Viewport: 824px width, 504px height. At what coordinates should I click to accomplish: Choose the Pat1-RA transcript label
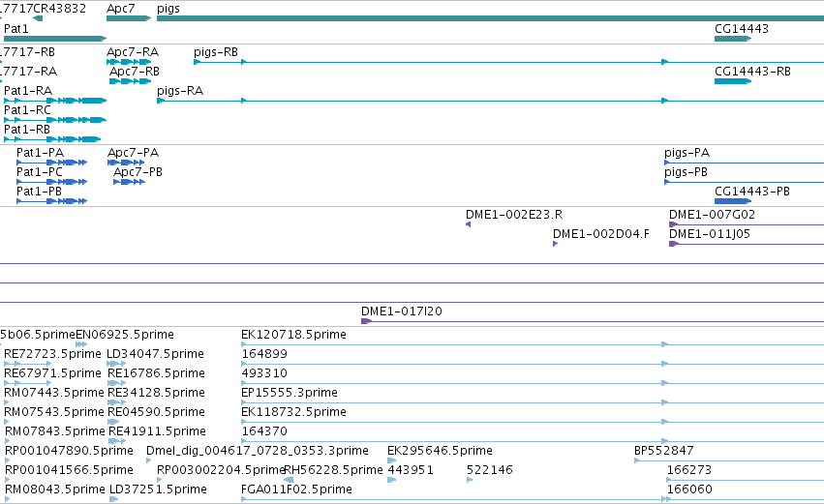tap(28, 91)
